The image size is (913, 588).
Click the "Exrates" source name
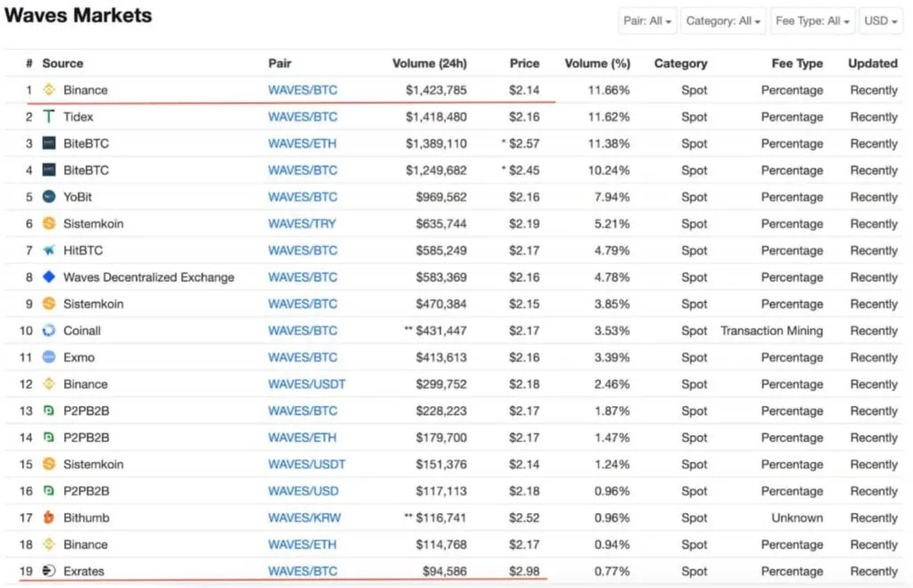pyautogui.click(x=84, y=572)
